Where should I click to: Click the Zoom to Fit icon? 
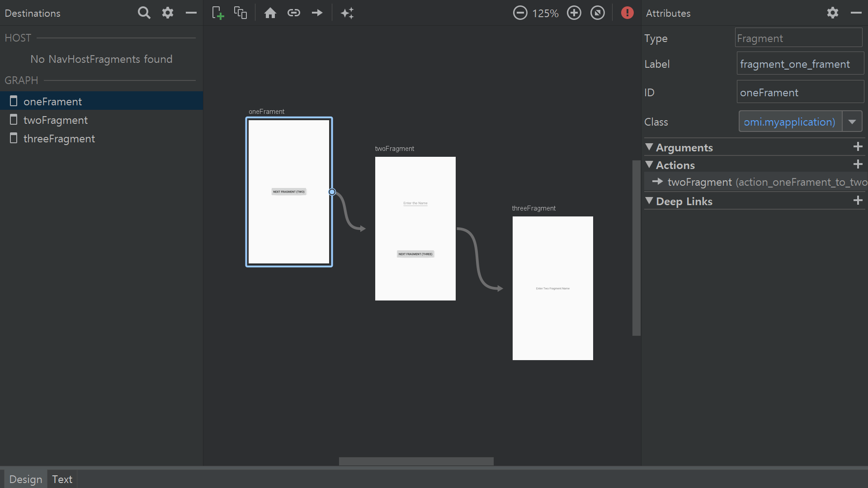pos(598,13)
